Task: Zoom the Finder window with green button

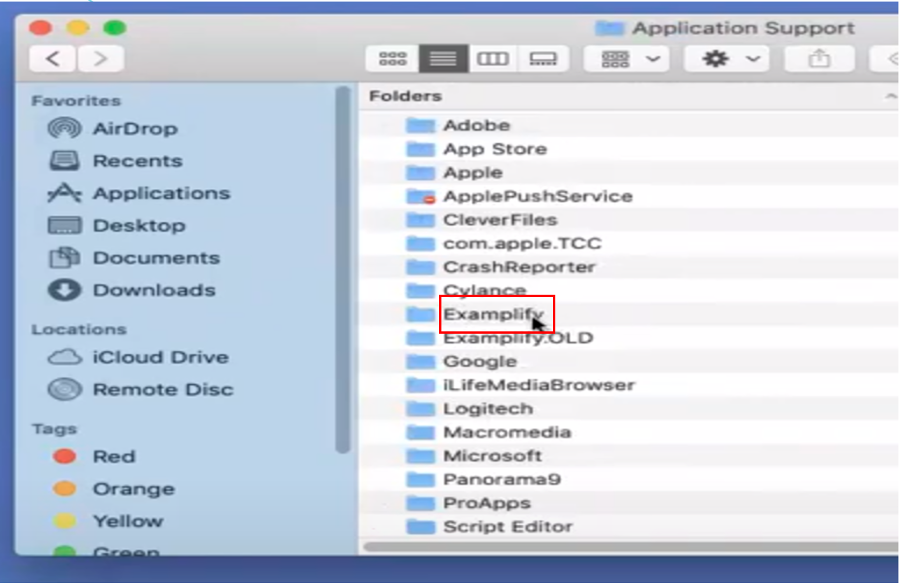Action: point(115,28)
